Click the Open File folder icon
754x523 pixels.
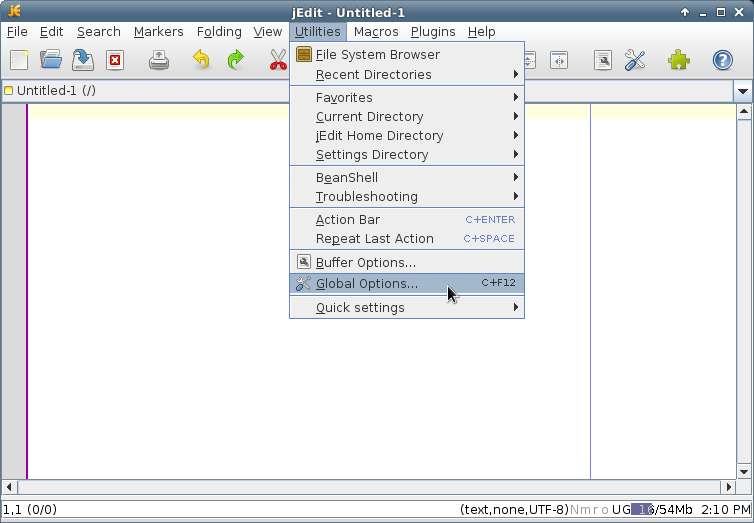click(51, 60)
